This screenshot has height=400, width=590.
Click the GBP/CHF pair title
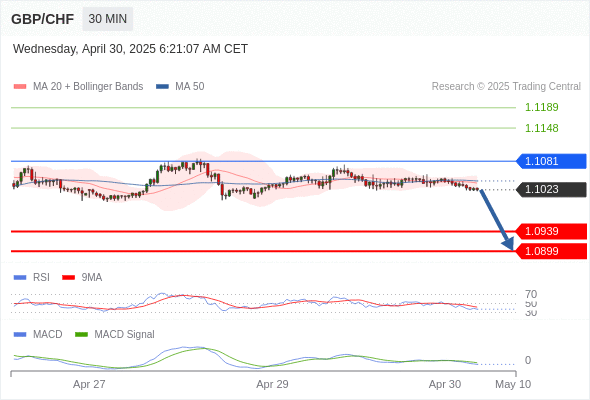coord(43,19)
